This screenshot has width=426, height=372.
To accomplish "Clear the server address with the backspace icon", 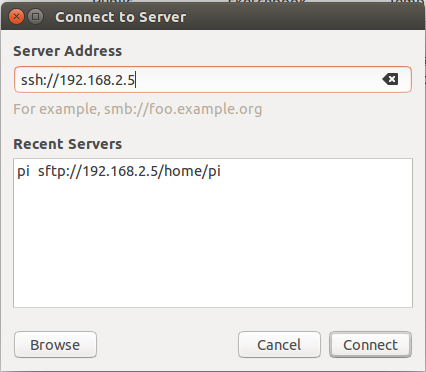I will [390, 79].
